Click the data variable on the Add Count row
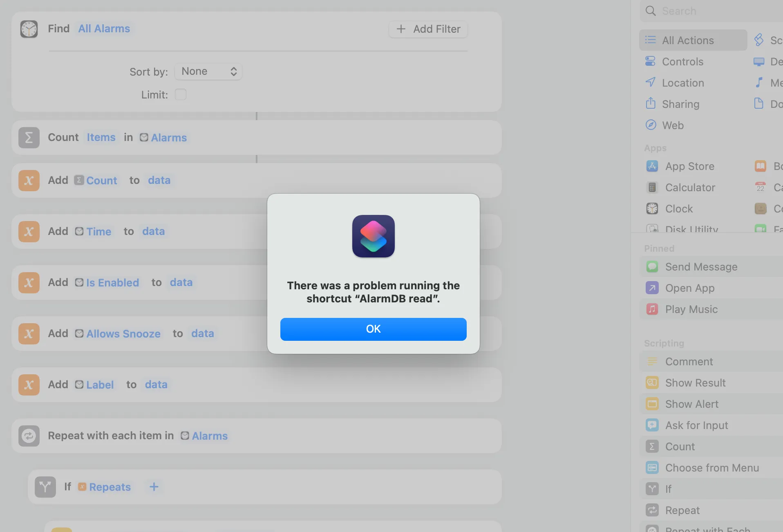The width and height of the screenshot is (783, 532). pos(159,180)
